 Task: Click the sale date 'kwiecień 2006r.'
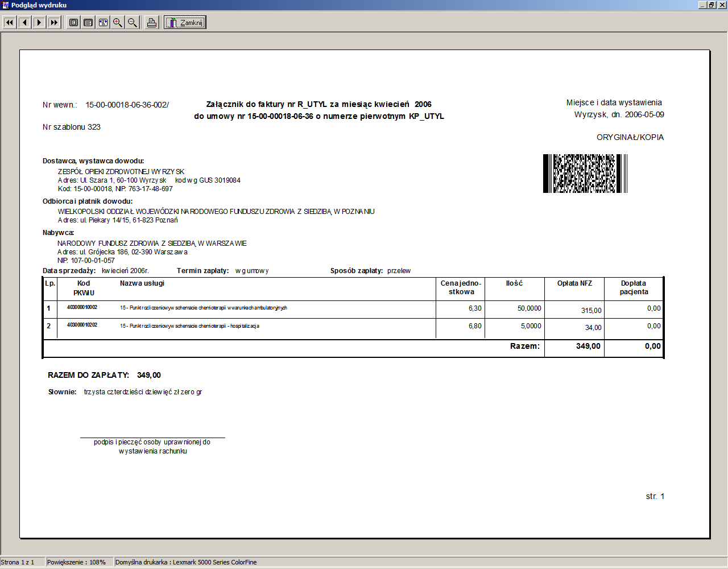[x=125, y=270]
